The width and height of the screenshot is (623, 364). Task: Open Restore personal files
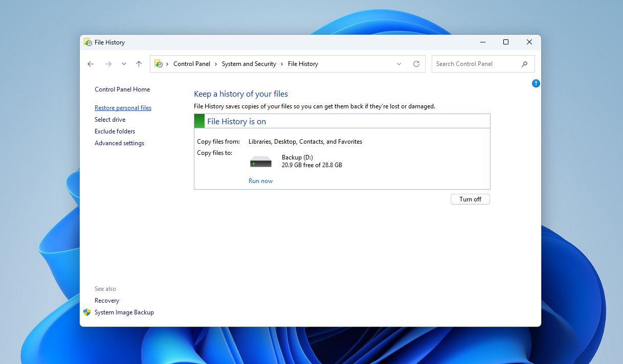click(x=123, y=107)
